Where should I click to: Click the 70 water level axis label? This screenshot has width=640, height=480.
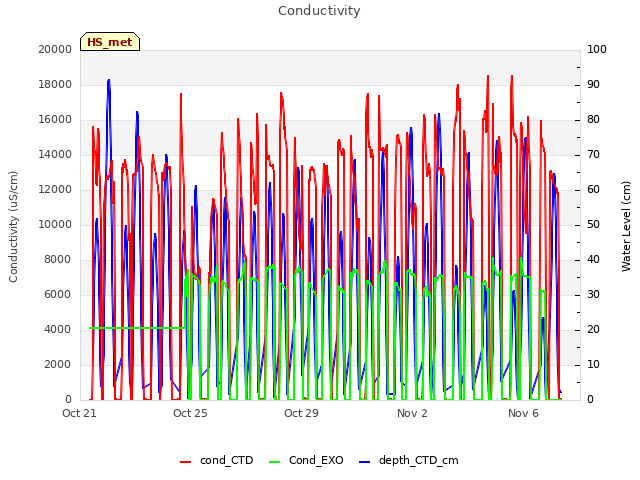pos(593,155)
